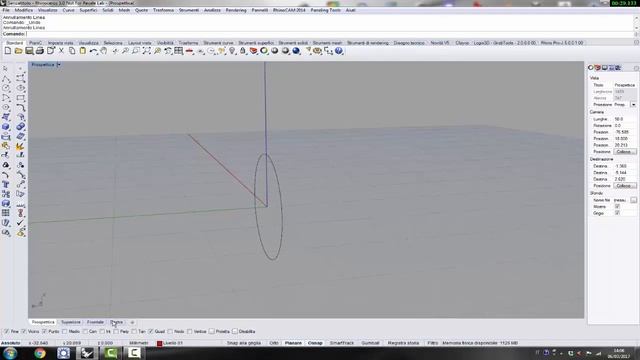
Task: Enable the Cen osnap checkbox
Action: pos(85,331)
